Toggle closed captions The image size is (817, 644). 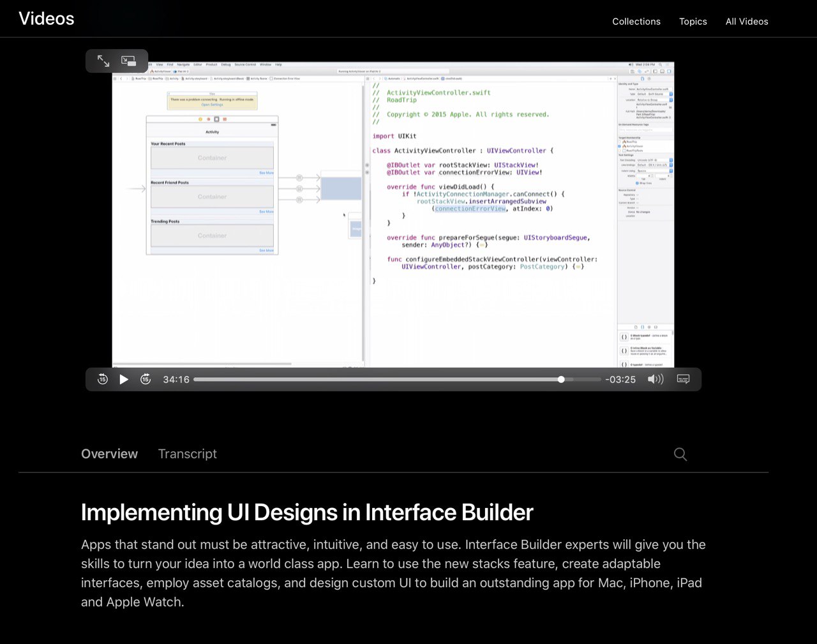[683, 379]
